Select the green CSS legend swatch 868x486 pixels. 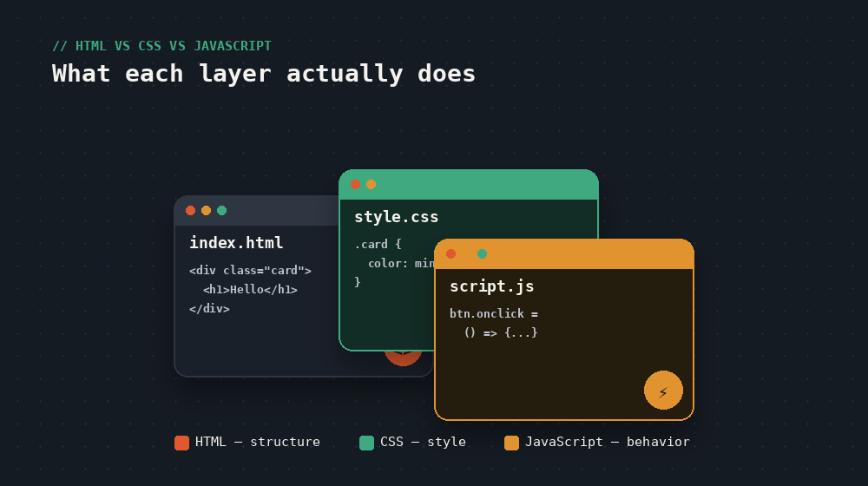click(366, 443)
